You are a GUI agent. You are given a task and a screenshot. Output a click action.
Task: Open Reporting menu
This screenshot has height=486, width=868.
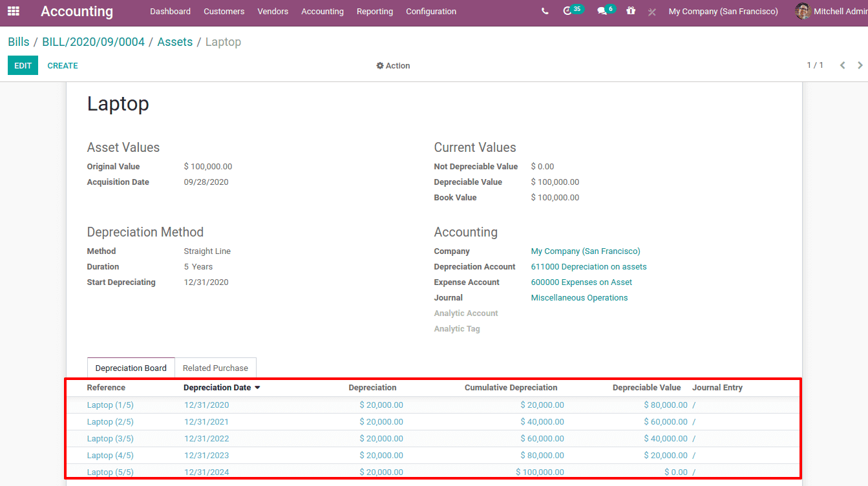click(375, 12)
